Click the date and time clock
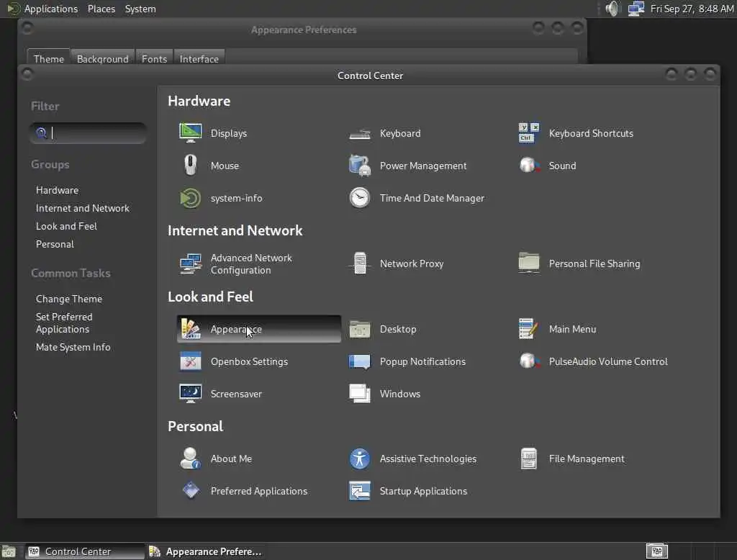Screen dimensions: 737x560 (x=692, y=9)
